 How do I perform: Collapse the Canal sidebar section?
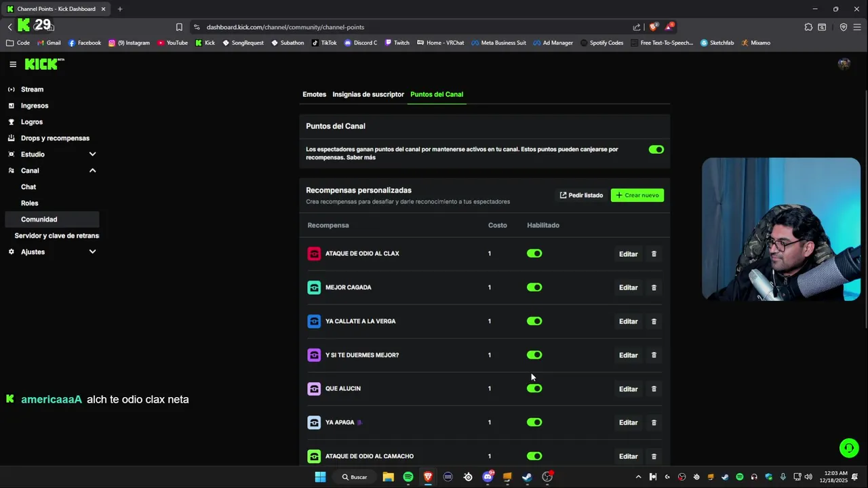(x=92, y=171)
